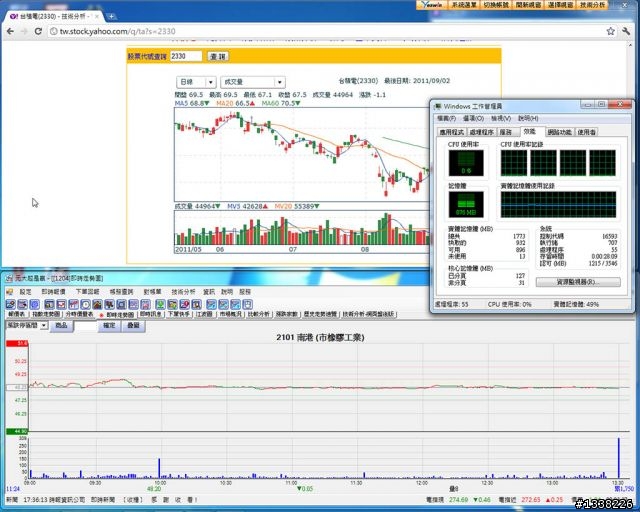This screenshot has width=640, height=512.
Task: Click the 查詢 button next to 2330
Action: coord(218,56)
